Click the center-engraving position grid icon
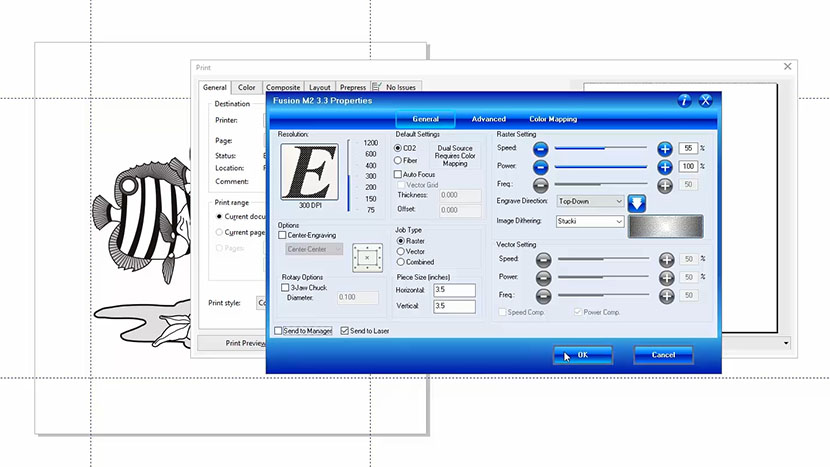830x467 pixels. pos(365,257)
